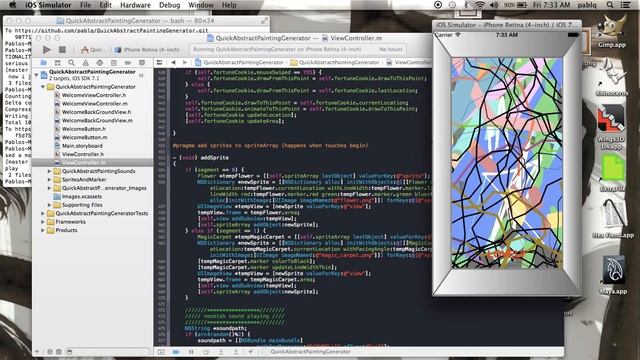640x360 pixels.
Task: Click the Wi-Fi menu bar icon
Action: pyautogui.click(x=480, y=5)
